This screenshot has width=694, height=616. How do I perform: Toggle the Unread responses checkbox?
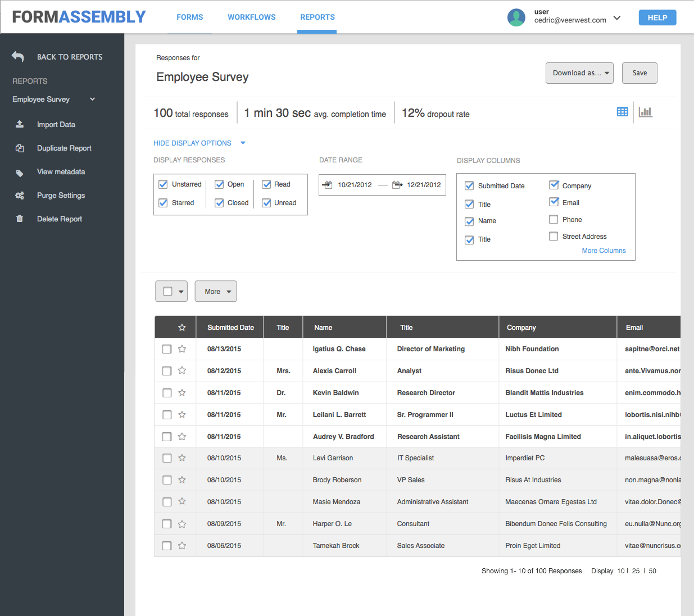point(266,203)
